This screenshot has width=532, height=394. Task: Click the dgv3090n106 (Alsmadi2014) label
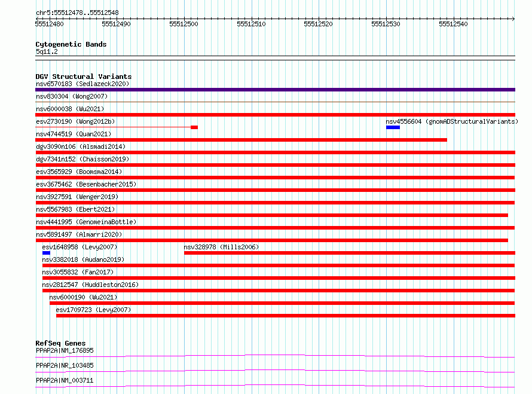pyautogui.click(x=81, y=146)
